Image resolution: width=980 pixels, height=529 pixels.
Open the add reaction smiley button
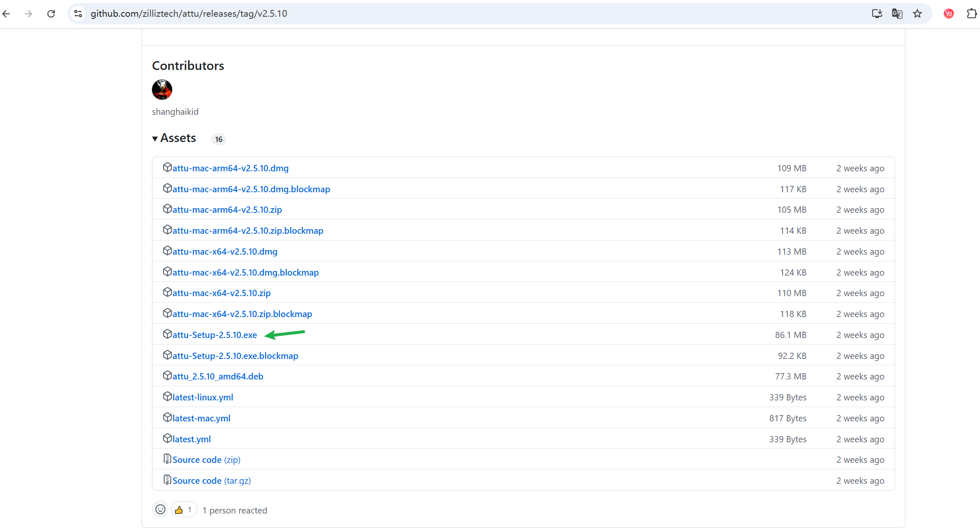click(x=160, y=510)
